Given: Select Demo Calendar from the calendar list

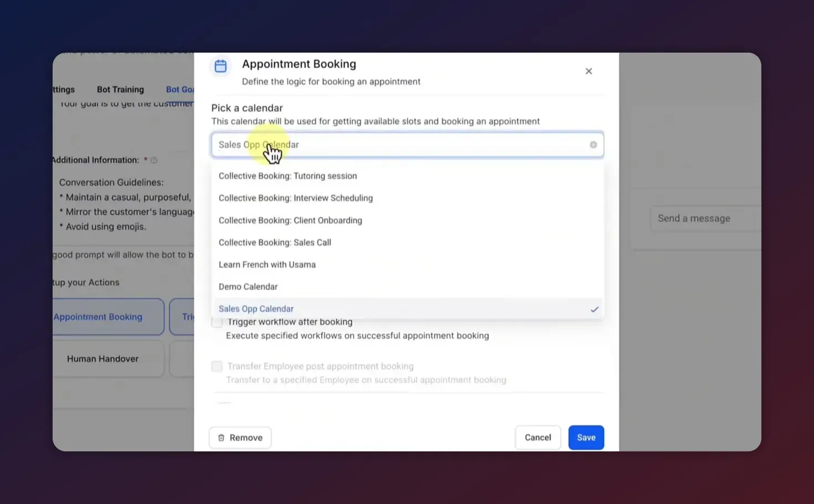Looking at the screenshot, I should pyautogui.click(x=248, y=286).
